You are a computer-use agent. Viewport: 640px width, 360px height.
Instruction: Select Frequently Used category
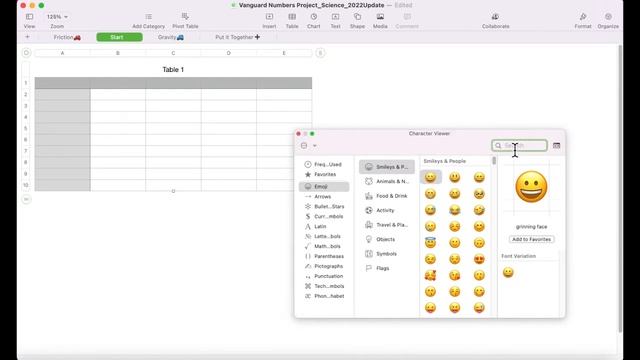click(x=324, y=164)
